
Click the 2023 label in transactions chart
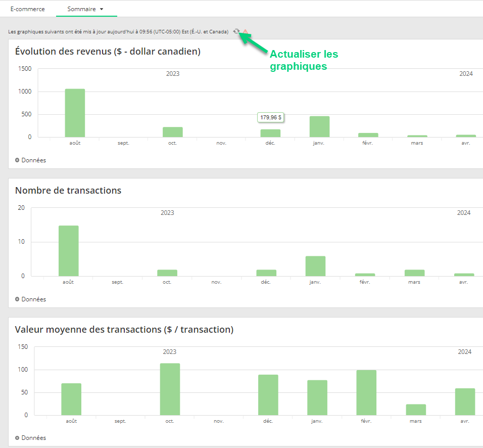coord(167,213)
